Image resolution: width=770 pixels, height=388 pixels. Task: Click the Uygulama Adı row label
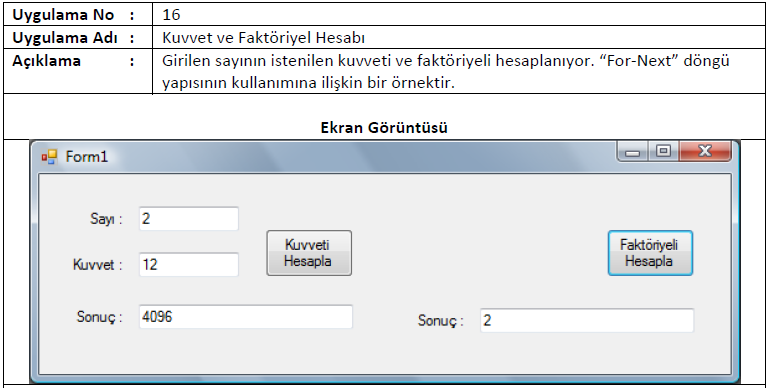pos(65,38)
